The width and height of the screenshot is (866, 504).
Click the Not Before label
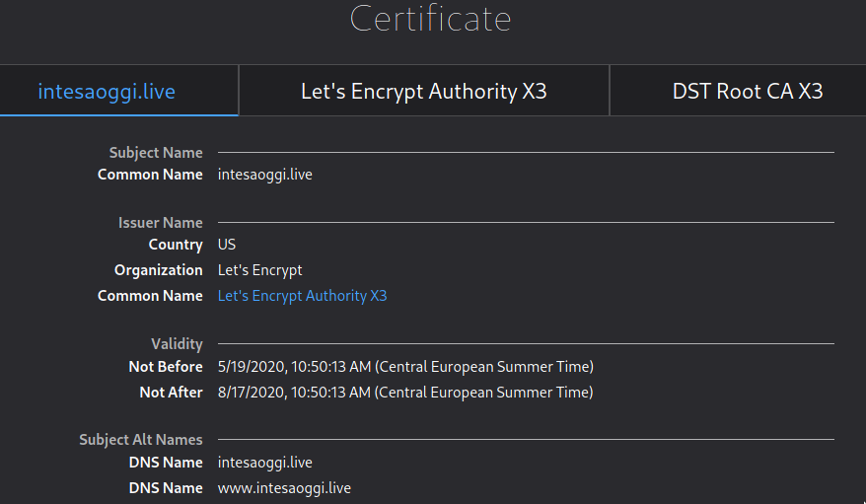pyautogui.click(x=166, y=367)
